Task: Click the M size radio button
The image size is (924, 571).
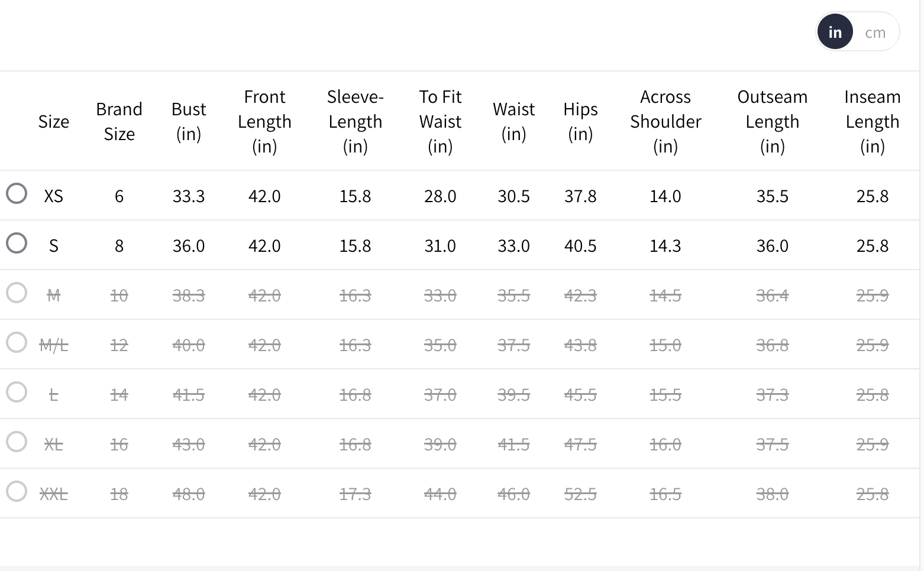Action: 17,293
